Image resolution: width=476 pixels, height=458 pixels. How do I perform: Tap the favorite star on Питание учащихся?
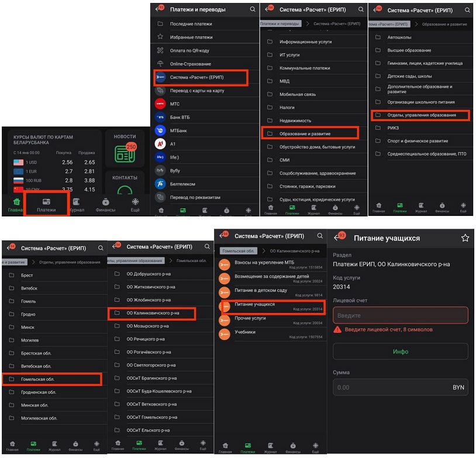coord(465,238)
